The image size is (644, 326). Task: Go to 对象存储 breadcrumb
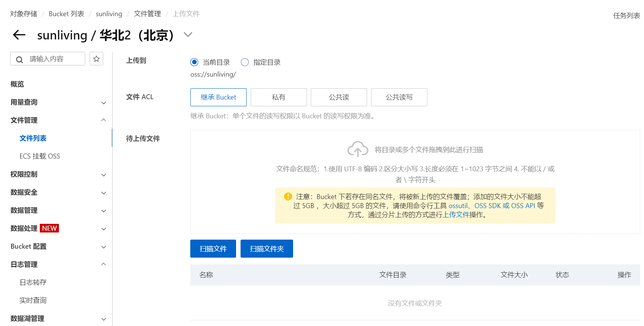[x=24, y=14]
